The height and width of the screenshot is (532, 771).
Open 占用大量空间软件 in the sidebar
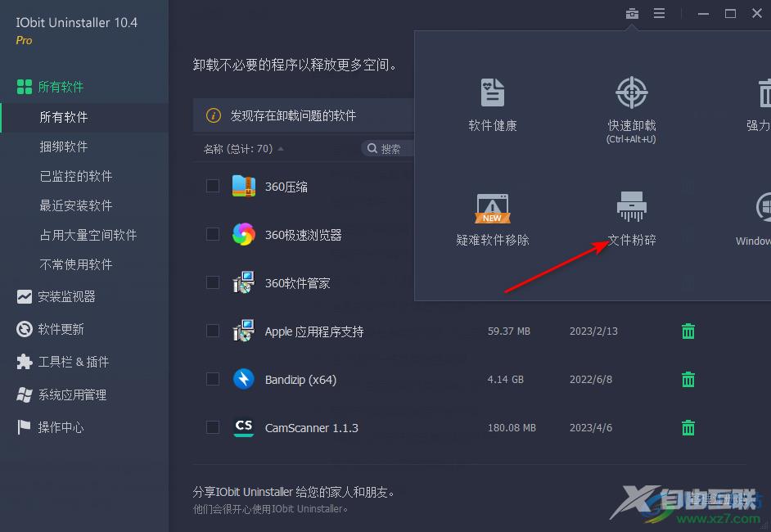[88, 235]
